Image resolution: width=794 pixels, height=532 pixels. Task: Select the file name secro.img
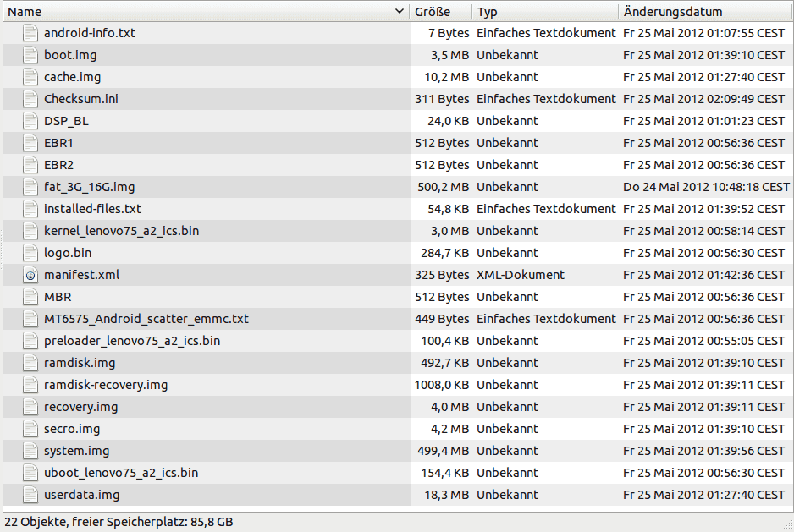point(72,429)
